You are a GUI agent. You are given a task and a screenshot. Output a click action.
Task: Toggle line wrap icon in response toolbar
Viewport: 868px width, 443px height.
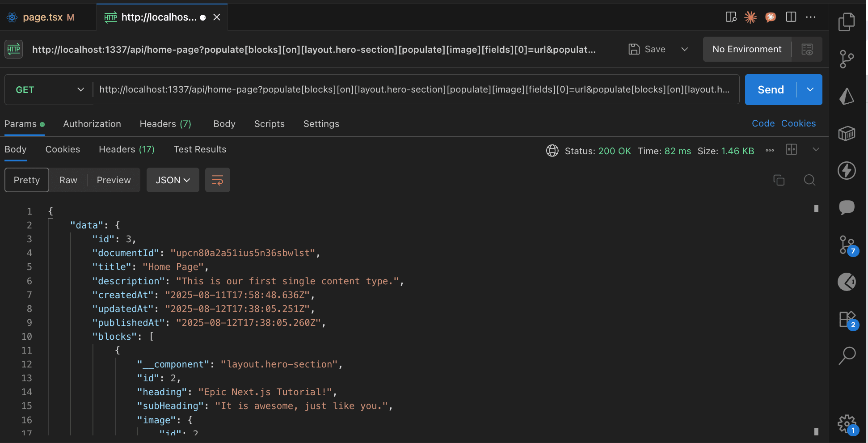coord(218,180)
